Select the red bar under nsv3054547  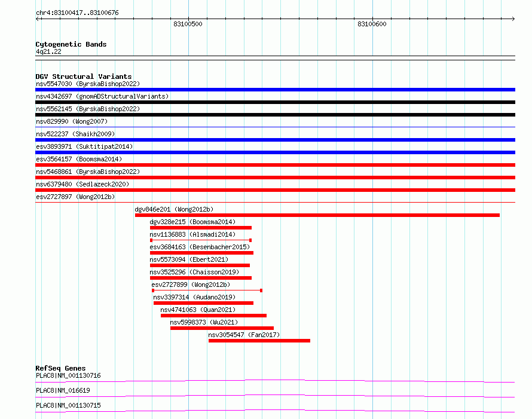pos(259,341)
